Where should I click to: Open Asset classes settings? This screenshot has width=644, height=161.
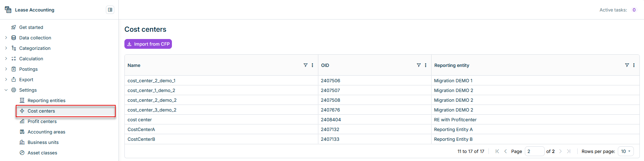(42, 153)
